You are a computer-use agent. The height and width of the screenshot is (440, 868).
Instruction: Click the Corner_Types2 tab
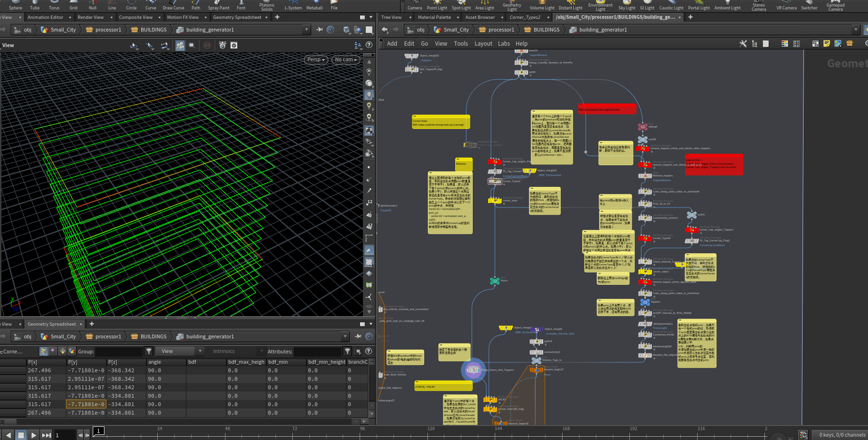[524, 17]
